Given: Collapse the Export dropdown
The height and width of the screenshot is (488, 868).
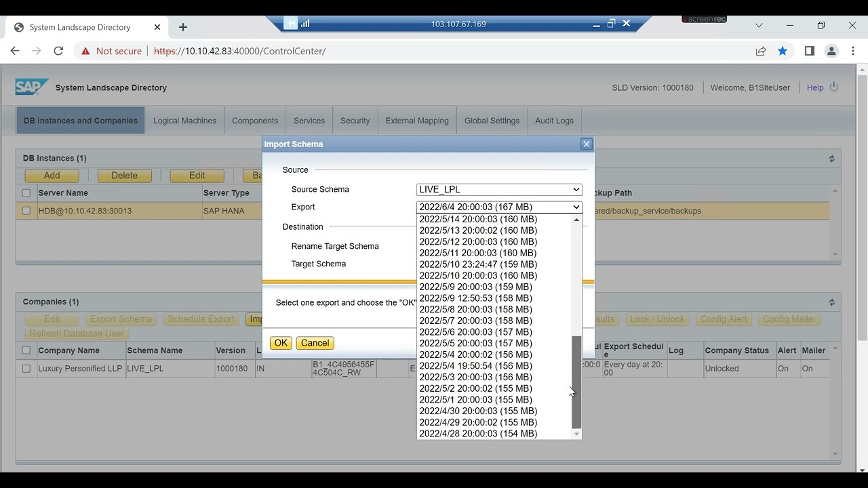Looking at the screenshot, I should click(499, 207).
